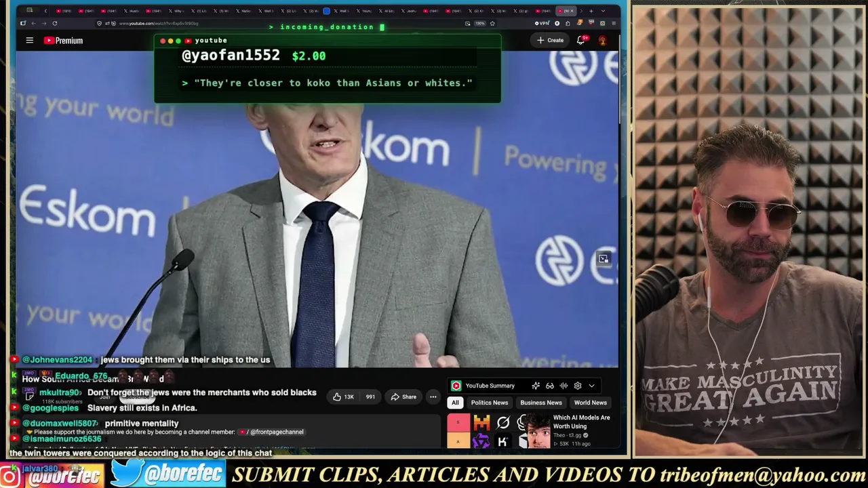Screen dimensions: 868x488
Task: Select the All filter chip
Action: (455, 403)
